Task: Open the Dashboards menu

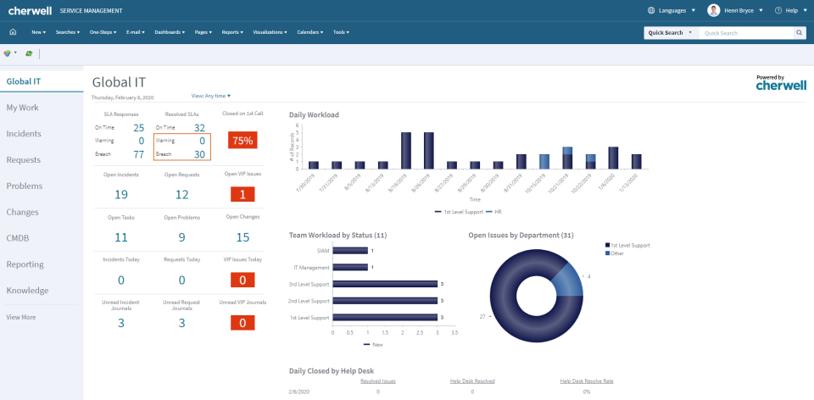Action: click(170, 32)
